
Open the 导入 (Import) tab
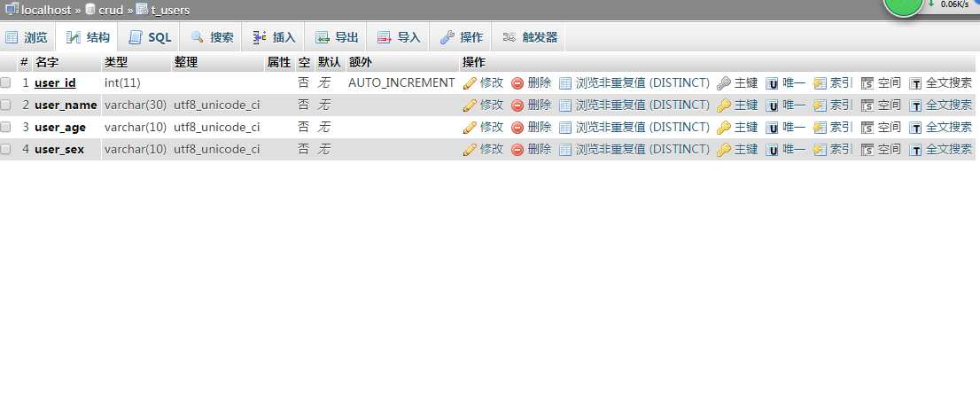click(x=399, y=37)
